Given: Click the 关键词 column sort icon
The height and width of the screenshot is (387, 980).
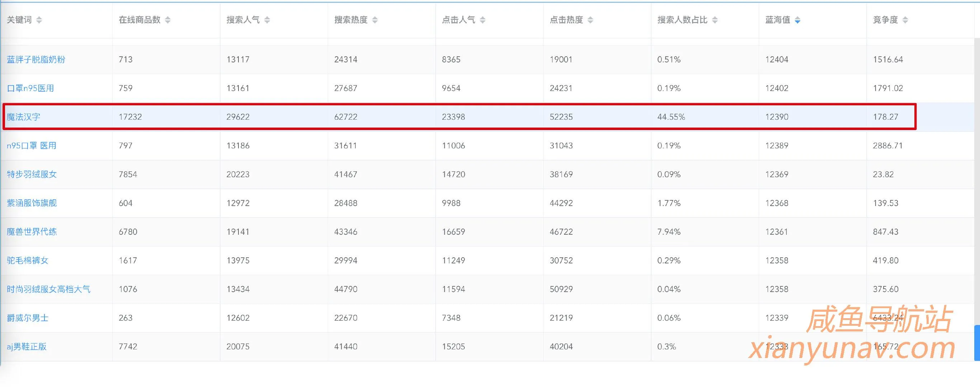Looking at the screenshot, I should click(38, 20).
